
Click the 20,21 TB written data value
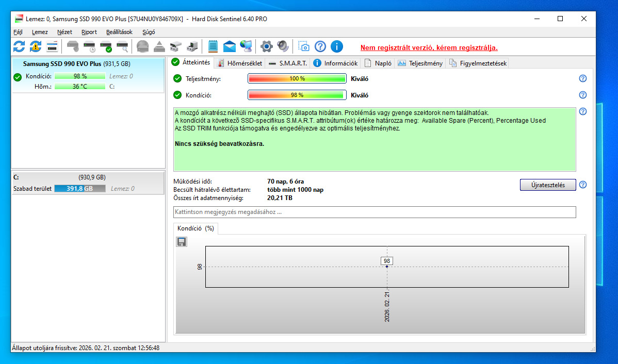point(280,198)
